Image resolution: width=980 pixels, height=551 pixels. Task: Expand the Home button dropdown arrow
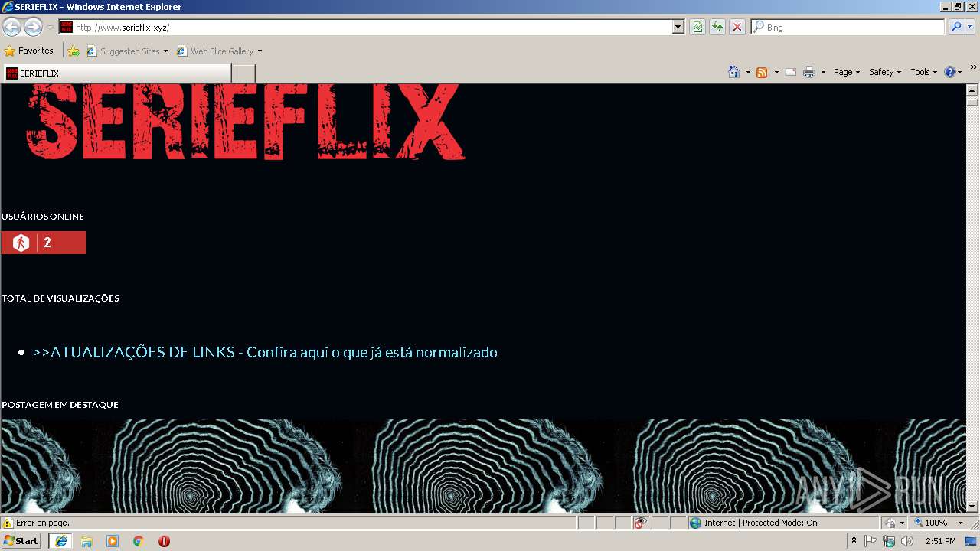748,72
